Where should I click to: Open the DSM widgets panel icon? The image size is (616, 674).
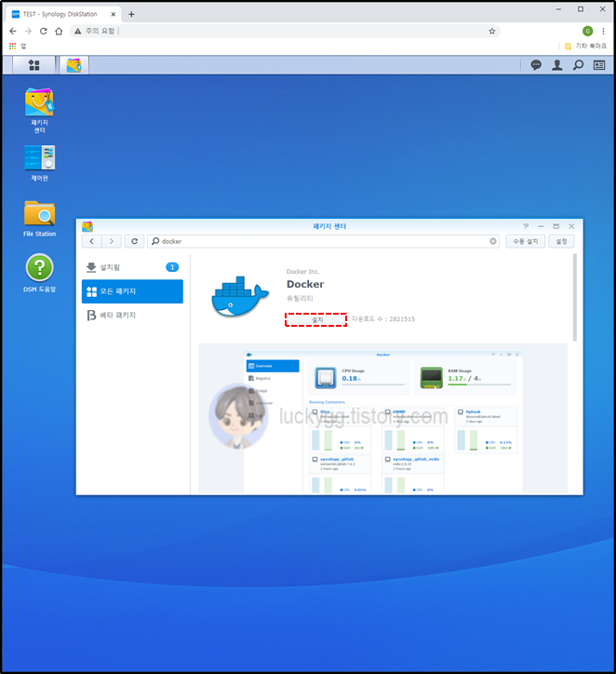[x=599, y=65]
